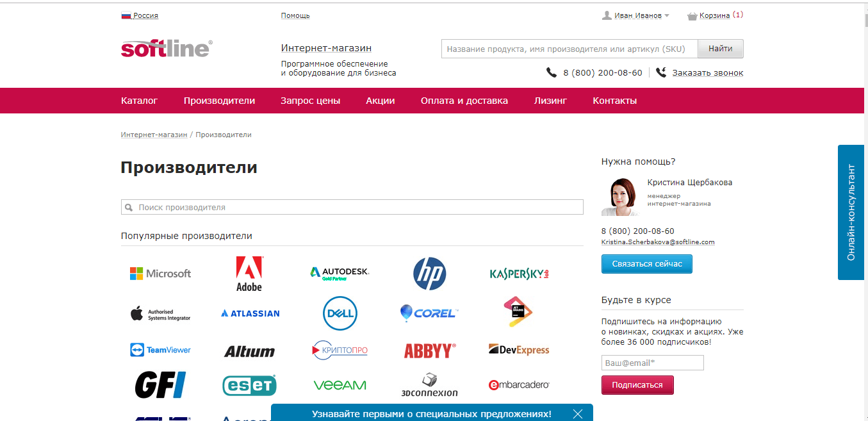
Task: Click the Связаться сейчас button
Action: point(646,264)
